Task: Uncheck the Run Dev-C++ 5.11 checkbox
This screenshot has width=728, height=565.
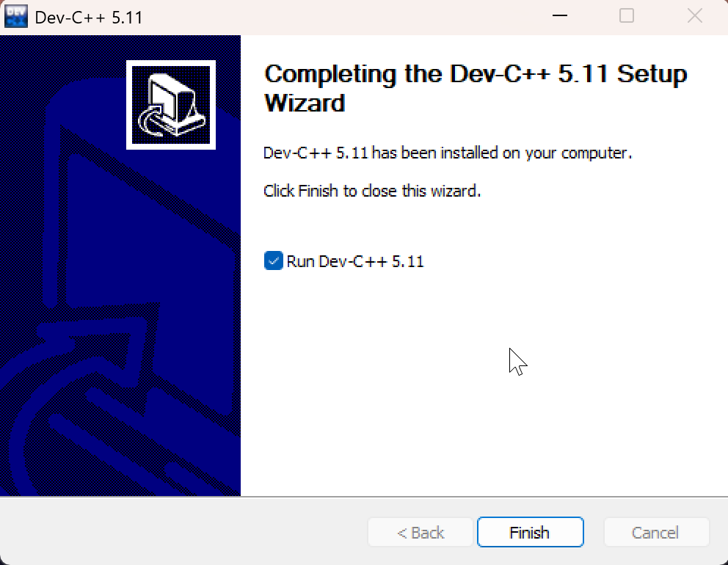Action: tap(274, 260)
